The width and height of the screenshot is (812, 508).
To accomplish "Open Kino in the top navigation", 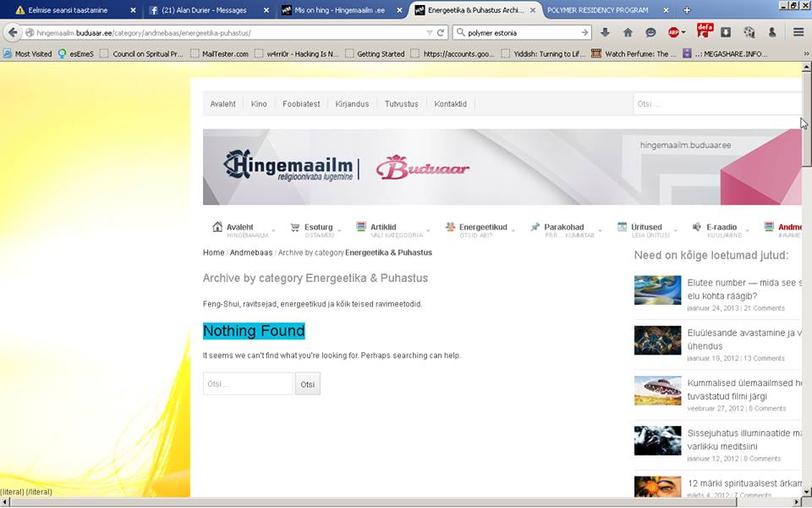I will coord(259,103).
